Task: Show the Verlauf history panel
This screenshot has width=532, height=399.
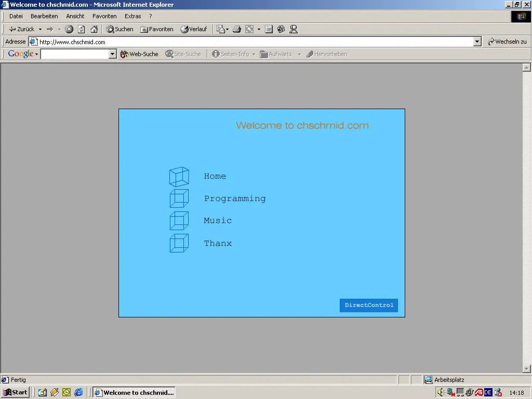Action: click(x=193, y=29)
